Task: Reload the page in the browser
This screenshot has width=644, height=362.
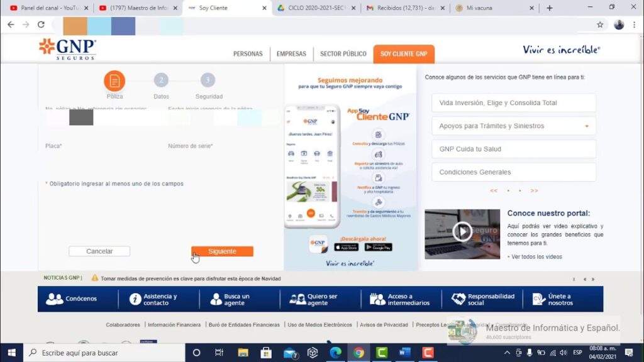Action: click(x=41, y=25)
